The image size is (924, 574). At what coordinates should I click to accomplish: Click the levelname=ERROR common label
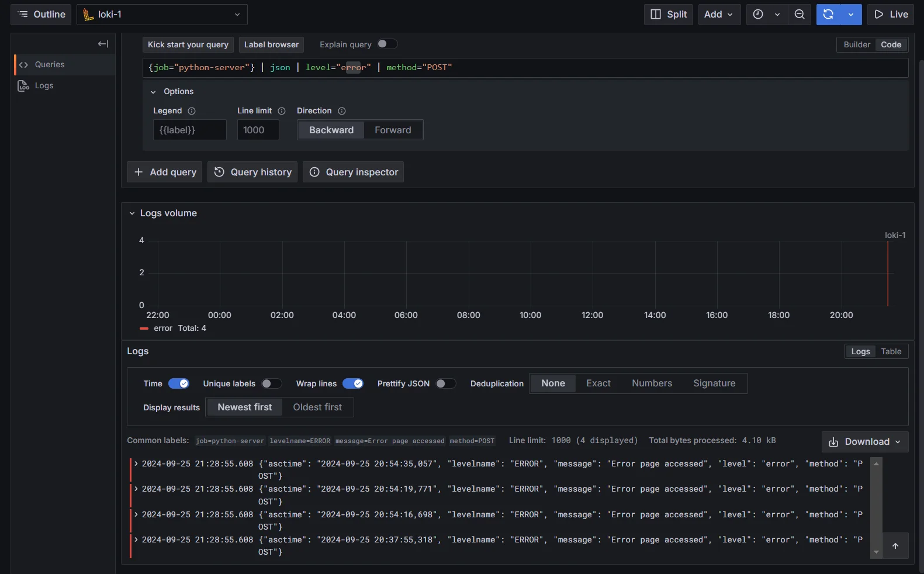[x=300, y=441]
